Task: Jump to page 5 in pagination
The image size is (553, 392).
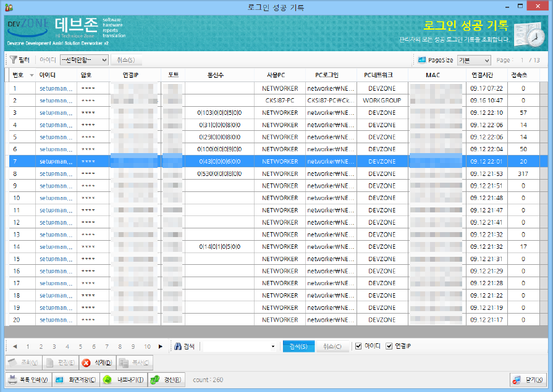Action: pos(80,346)
